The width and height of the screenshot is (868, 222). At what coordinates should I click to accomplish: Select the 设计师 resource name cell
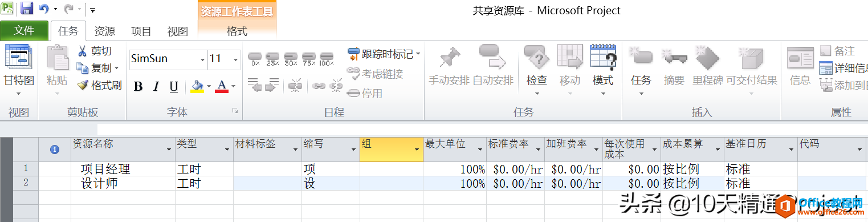(123, 183)
